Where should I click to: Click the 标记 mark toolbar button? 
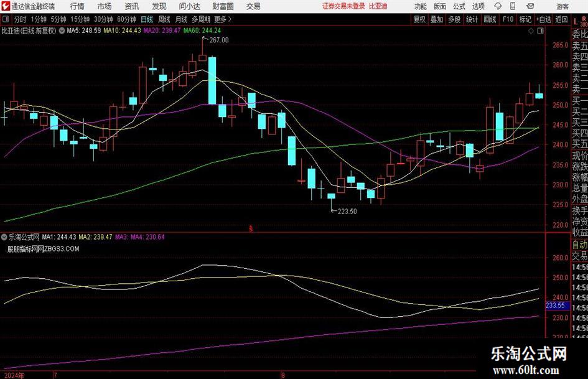pyautogui.click(x=525, y=19)
